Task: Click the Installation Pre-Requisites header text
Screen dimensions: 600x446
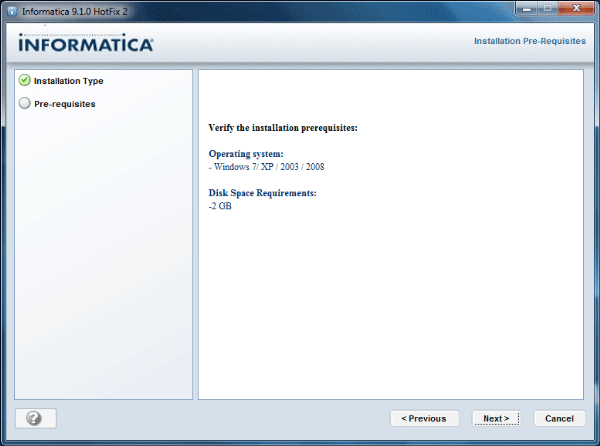Action: tap(530, 41)
